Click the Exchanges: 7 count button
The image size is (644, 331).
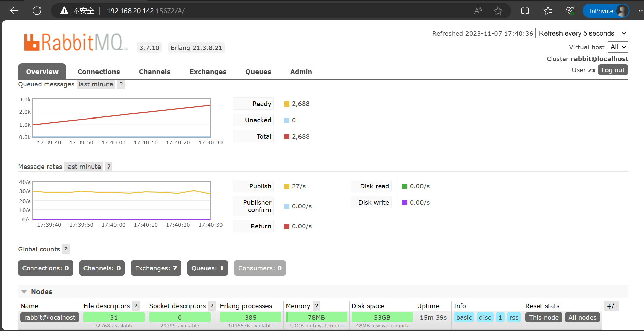point(156,268)
